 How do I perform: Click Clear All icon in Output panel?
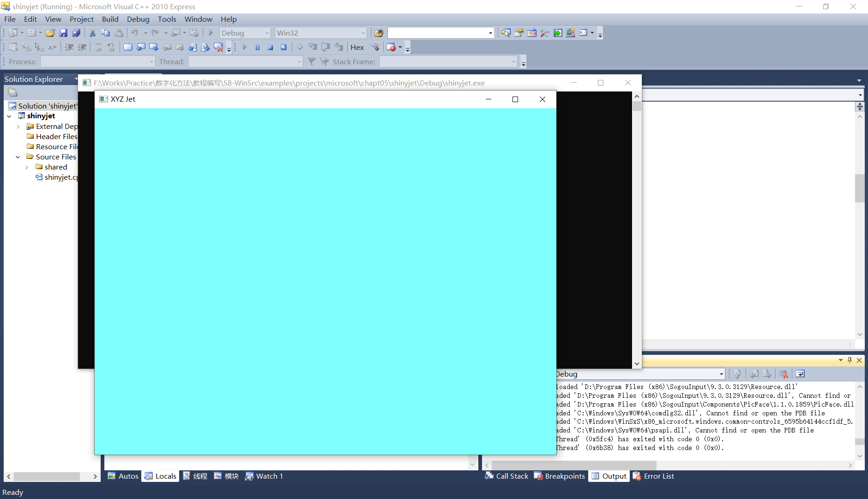[784, 374]
